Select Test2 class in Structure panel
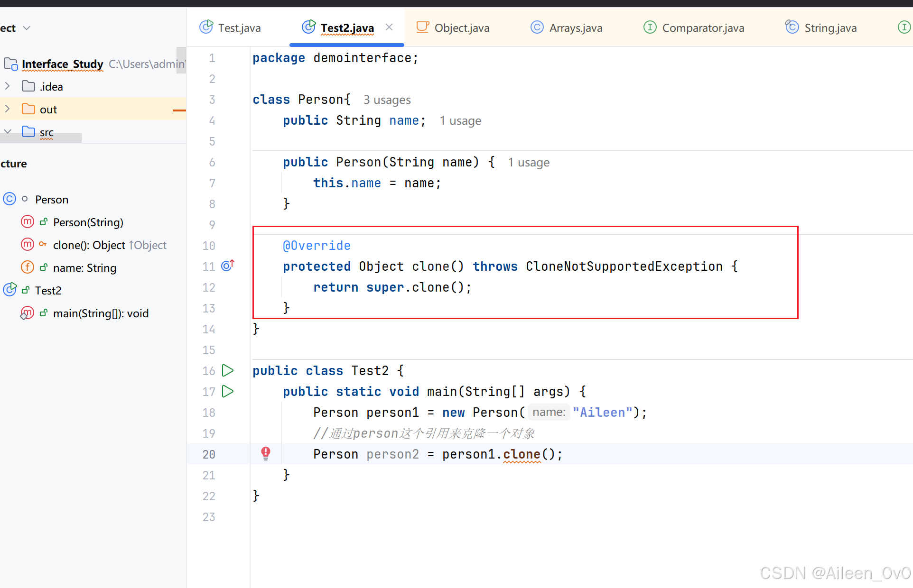 point(48,291)
